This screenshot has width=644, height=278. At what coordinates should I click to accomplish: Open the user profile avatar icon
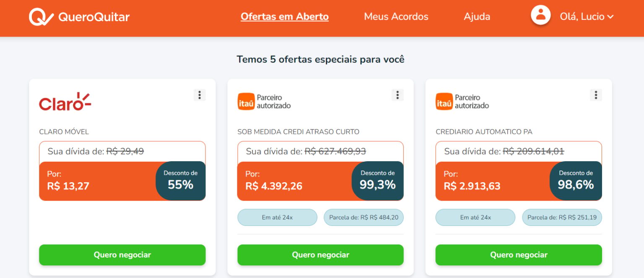[540, 15]
